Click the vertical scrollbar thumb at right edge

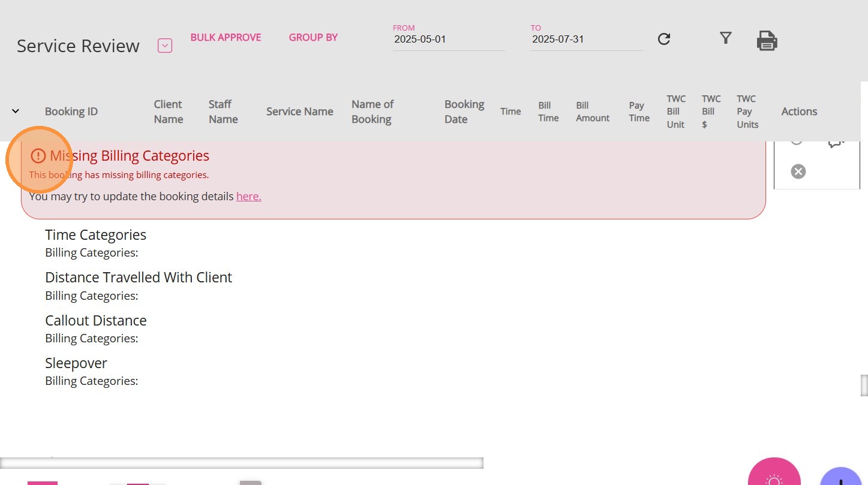pyautogui.click(x=864, y=385)
